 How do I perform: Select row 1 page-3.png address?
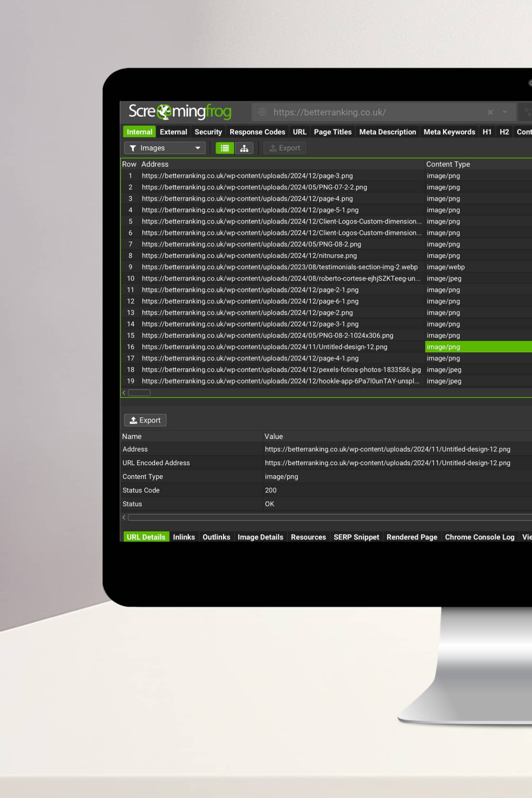(x=247, y=176)
